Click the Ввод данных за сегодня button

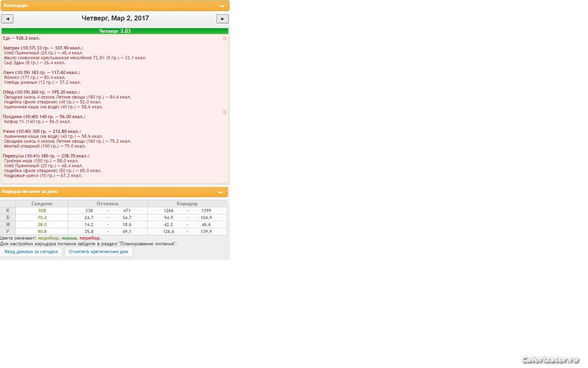pyautogui.click(x=31, y=252)
